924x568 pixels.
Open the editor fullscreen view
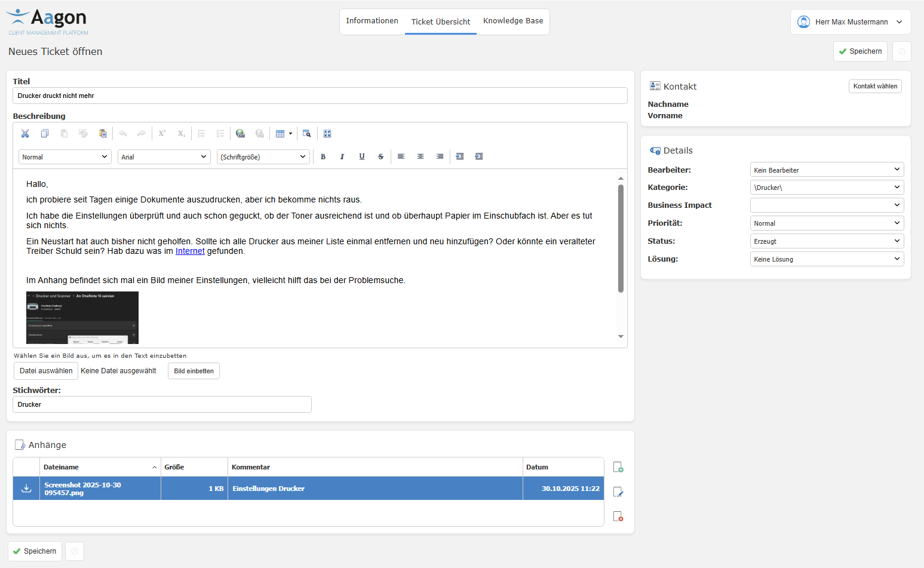click(327, 133)
